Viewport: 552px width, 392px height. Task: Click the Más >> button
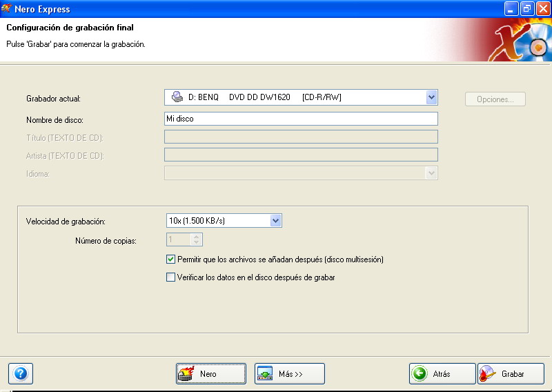[x=290, y=373]
